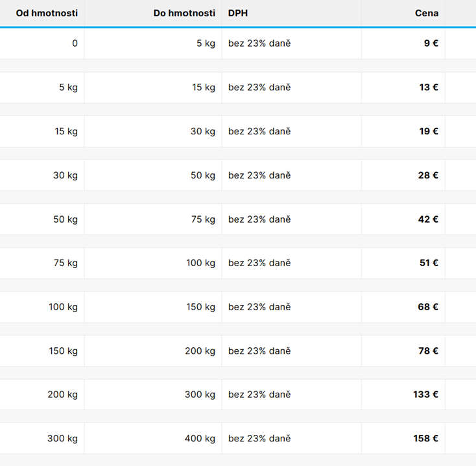The height and width of the screenshot is (466, 476).
Task: Click the "DPH" column header
Action: [x=238, y=13]
